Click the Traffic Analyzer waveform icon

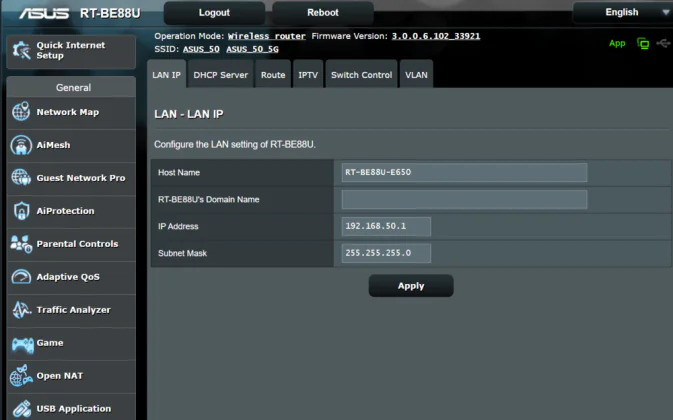coord(21,310)
